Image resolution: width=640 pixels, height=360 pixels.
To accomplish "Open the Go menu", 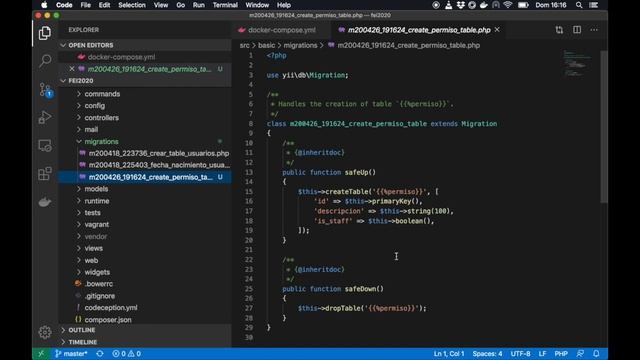I will click(180, 5).
